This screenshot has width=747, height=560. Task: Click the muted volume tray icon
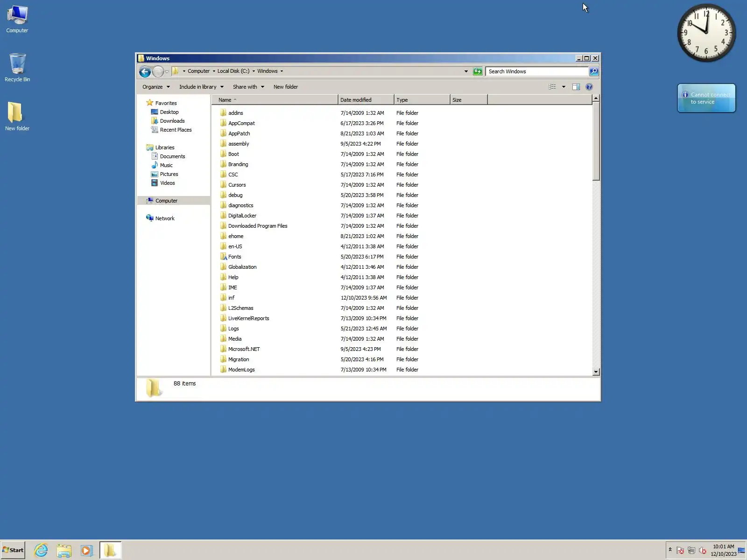point(703,550)
